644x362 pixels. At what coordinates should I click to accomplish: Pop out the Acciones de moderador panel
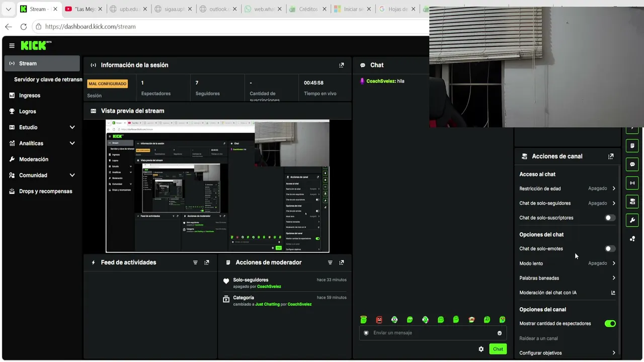click(342, 262)
